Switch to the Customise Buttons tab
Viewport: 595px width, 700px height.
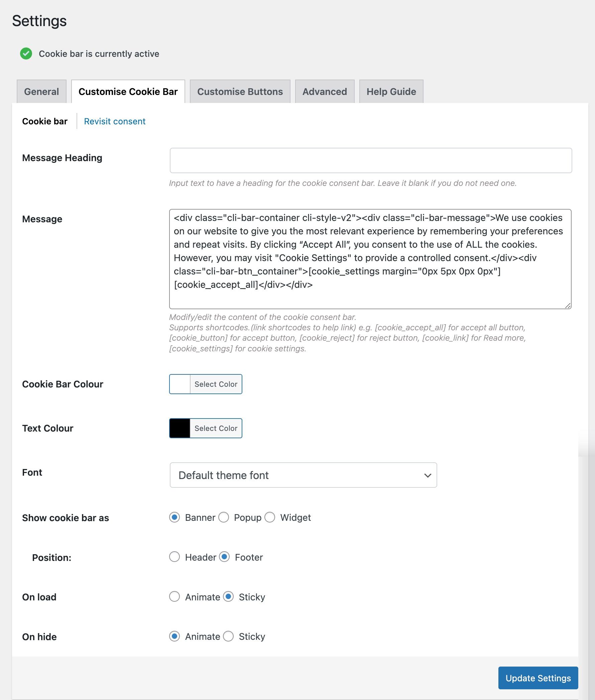click(x=240, y=91)
